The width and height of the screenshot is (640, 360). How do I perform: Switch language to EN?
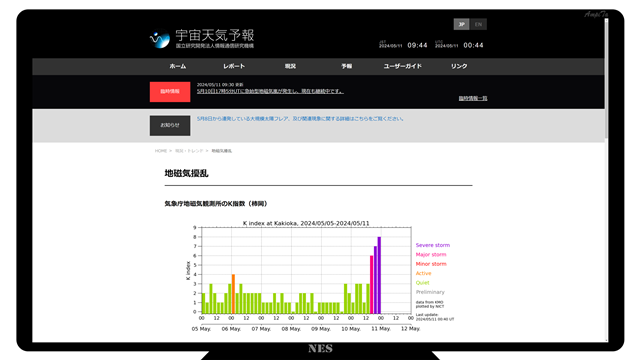[478, 24]
